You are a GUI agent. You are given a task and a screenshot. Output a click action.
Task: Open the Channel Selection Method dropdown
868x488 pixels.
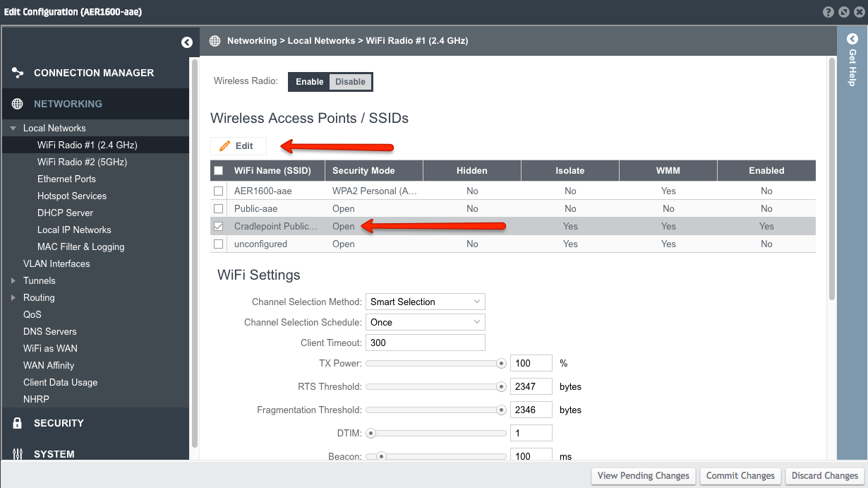pos(425,302)
